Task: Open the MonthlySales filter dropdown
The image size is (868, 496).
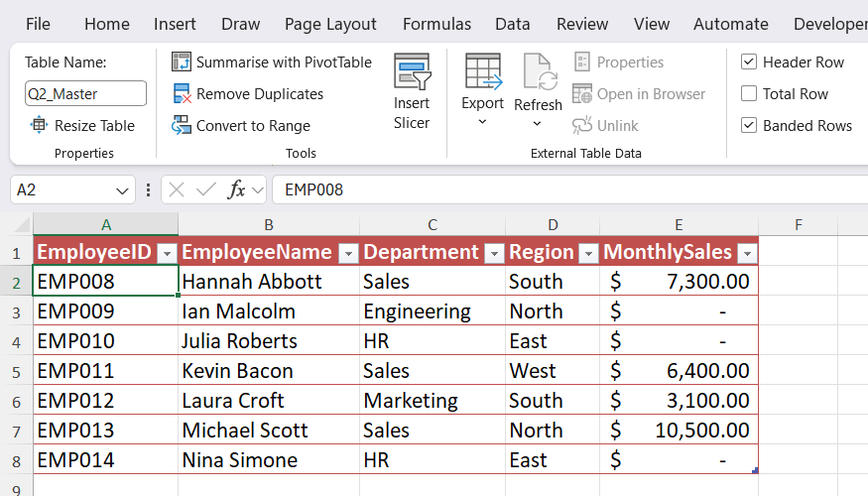Action: [x=747, y=254]
